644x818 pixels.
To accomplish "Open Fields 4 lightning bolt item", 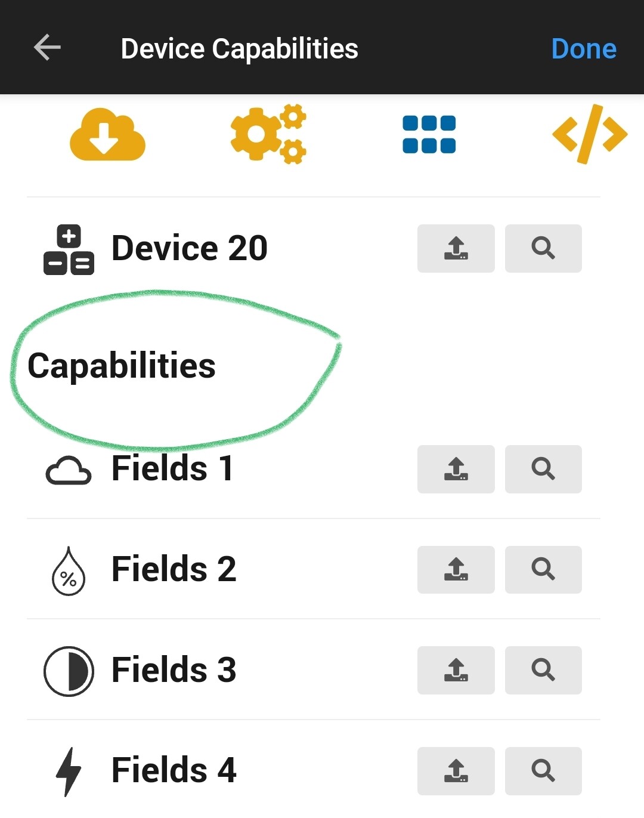I will [174, 770].
